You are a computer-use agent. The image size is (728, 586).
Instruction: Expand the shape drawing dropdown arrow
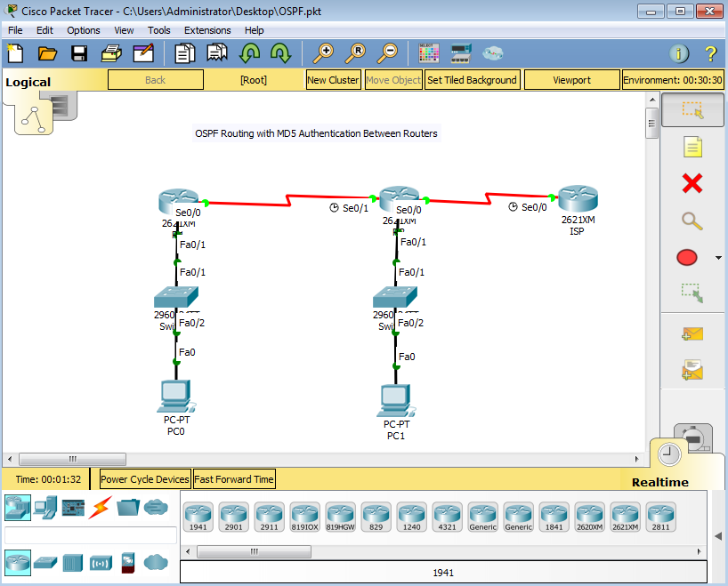coord(717,257)
